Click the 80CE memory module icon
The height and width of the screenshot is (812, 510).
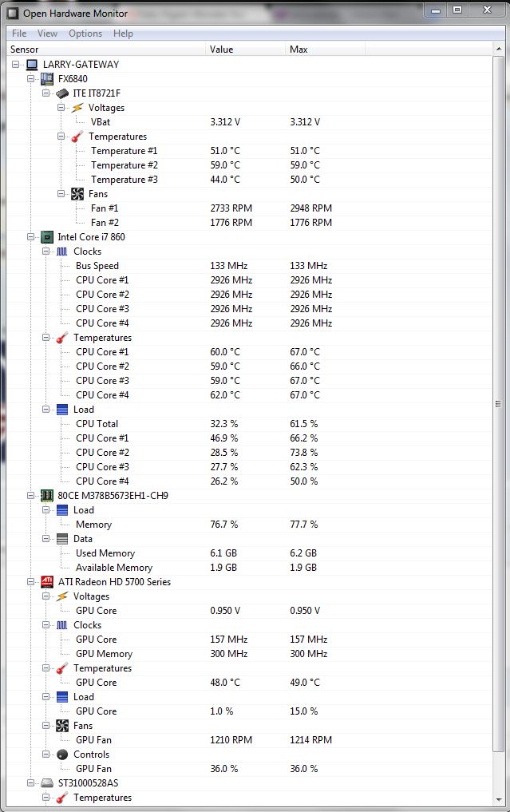coord(47,496)
